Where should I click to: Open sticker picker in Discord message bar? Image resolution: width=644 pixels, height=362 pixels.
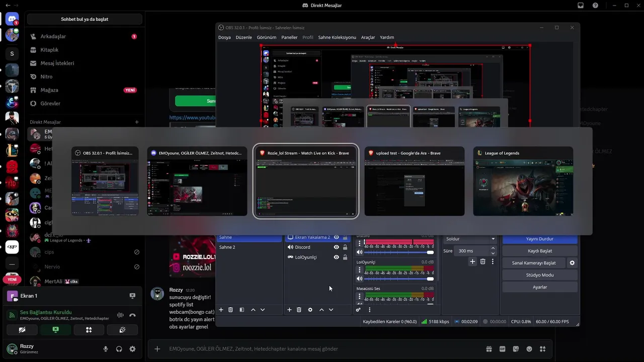516,349
